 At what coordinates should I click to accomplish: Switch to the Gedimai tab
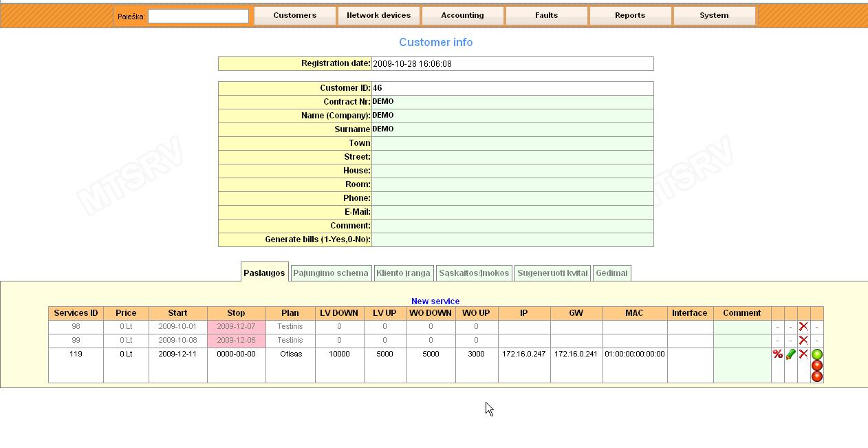click(611, 273)
